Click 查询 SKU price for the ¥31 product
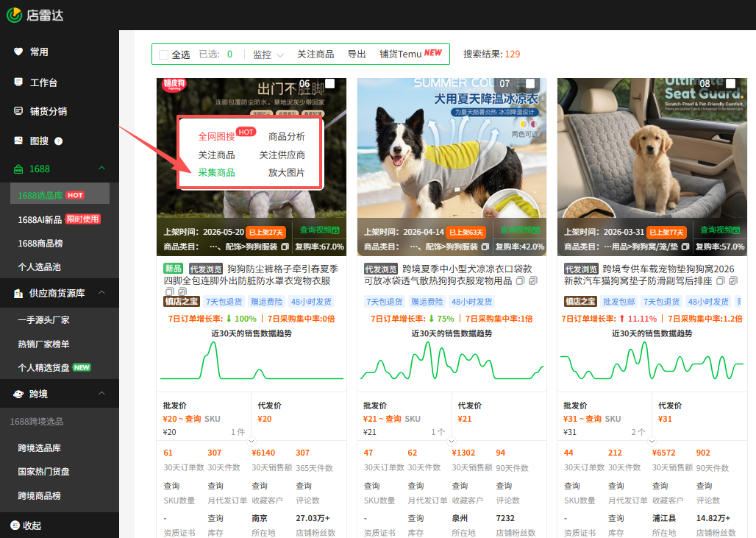Image resolution: width=756 pixels, height=538 pixels. (593, 419)
